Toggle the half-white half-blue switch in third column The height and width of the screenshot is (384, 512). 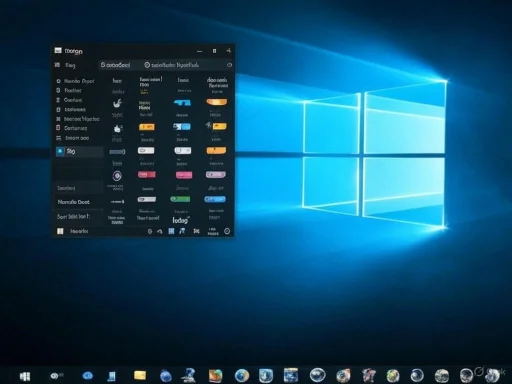pyautogui.click(x=182, y=127)
